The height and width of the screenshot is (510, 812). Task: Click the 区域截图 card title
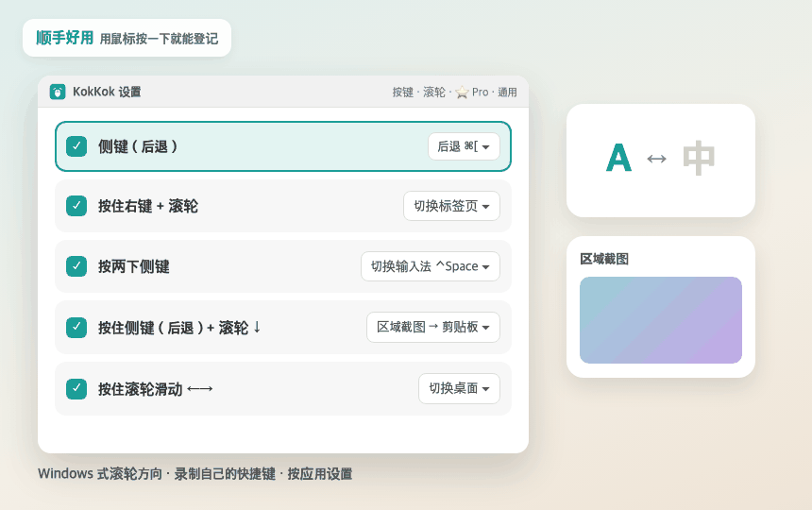[x=604, y=259]
